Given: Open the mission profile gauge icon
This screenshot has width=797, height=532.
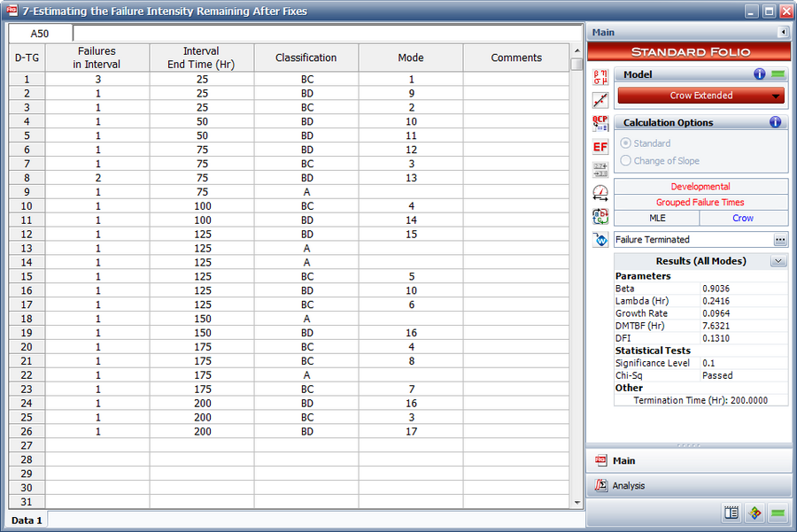Looking at the screenshot, I should (x=600, y=192).
